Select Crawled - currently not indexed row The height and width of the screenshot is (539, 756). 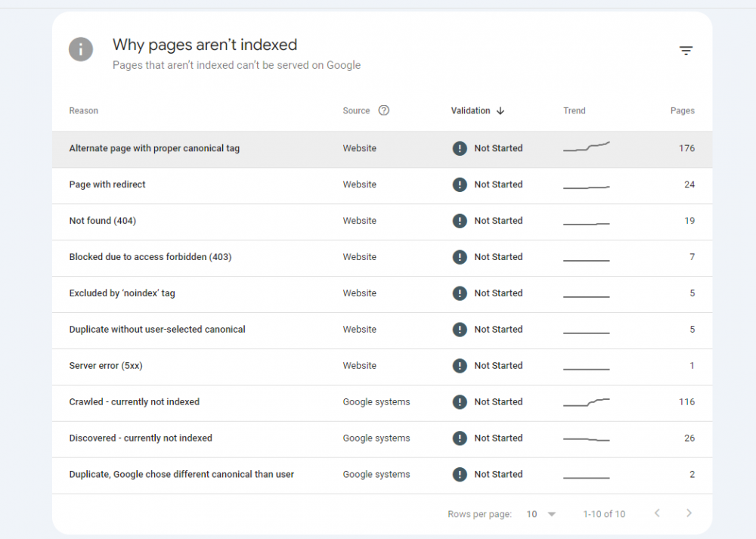(135, 402)
